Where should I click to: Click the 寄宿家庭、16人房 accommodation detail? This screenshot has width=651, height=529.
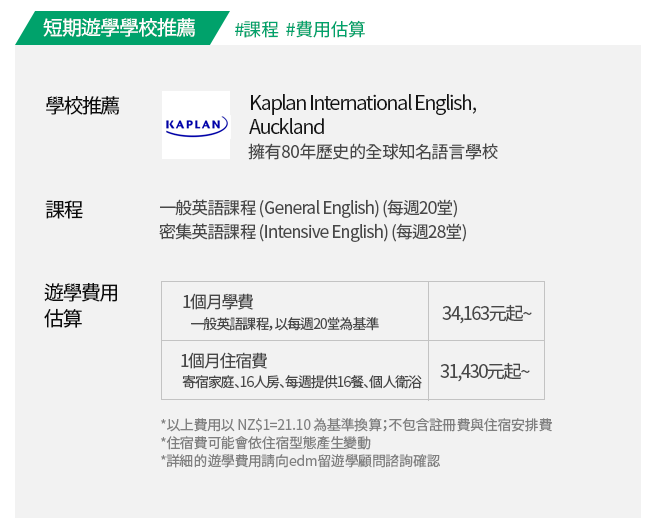(302, 382)
